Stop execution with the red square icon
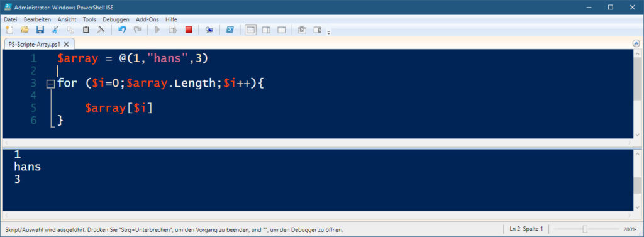This screenshot has width=644, height=237. pyautogui.click(x=189, y=30)
